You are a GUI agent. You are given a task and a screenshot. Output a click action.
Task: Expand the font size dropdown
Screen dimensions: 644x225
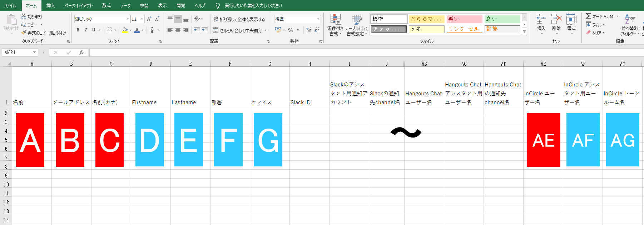tap(142, 19)
